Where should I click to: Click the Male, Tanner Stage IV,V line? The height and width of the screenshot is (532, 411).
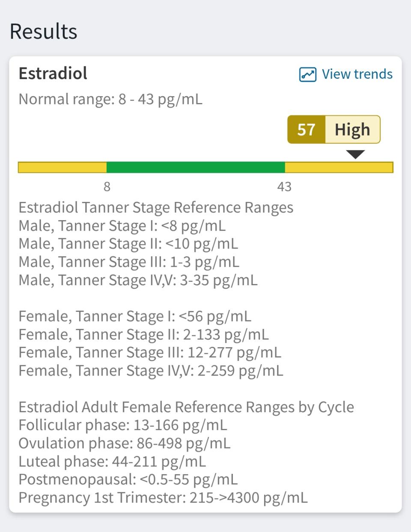138,280
